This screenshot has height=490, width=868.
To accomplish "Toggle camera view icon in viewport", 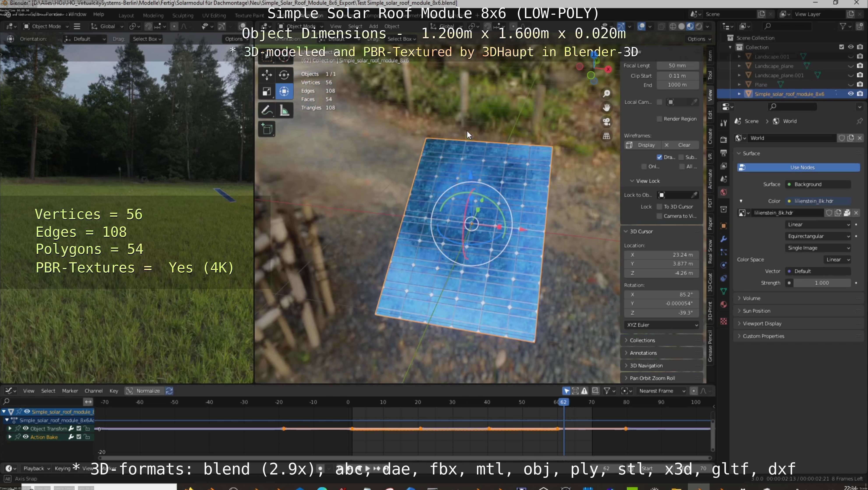I will [x=607, y=122].
